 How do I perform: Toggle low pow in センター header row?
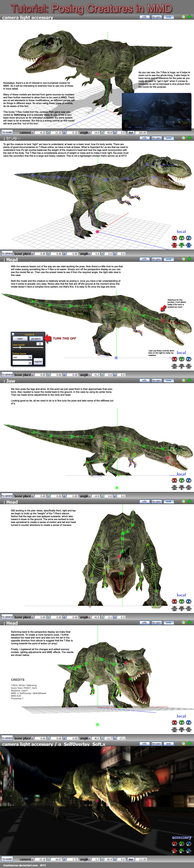coord(156,138)
